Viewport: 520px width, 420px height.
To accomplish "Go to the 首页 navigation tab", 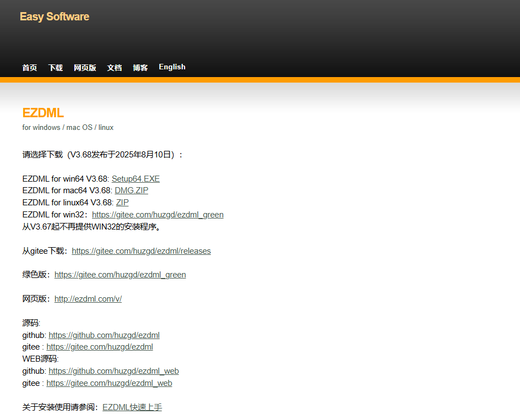I will [x=30, y=68].
